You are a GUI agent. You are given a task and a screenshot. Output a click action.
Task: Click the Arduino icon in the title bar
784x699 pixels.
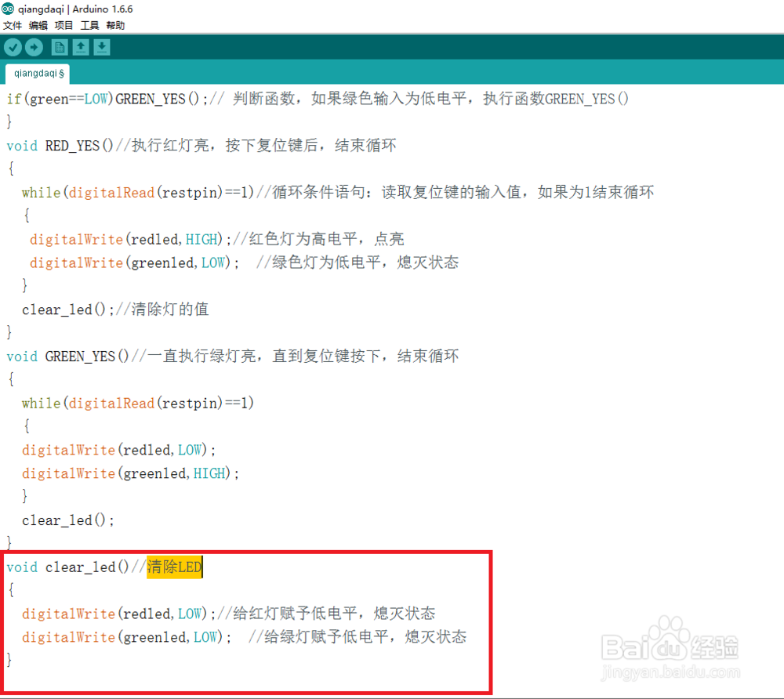coord(7,8)
